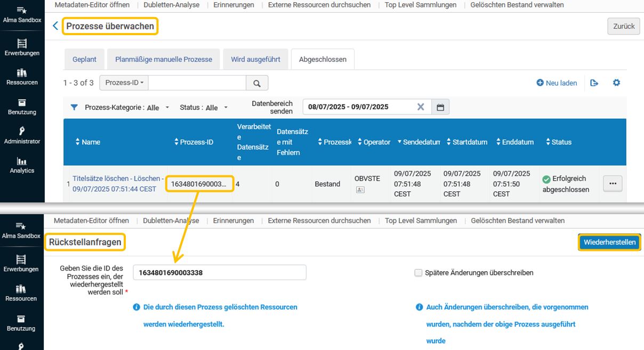Screen dimensions: 644x350
Task: Open Analytics in the sidebar
Action: click(x=22, y=165)
